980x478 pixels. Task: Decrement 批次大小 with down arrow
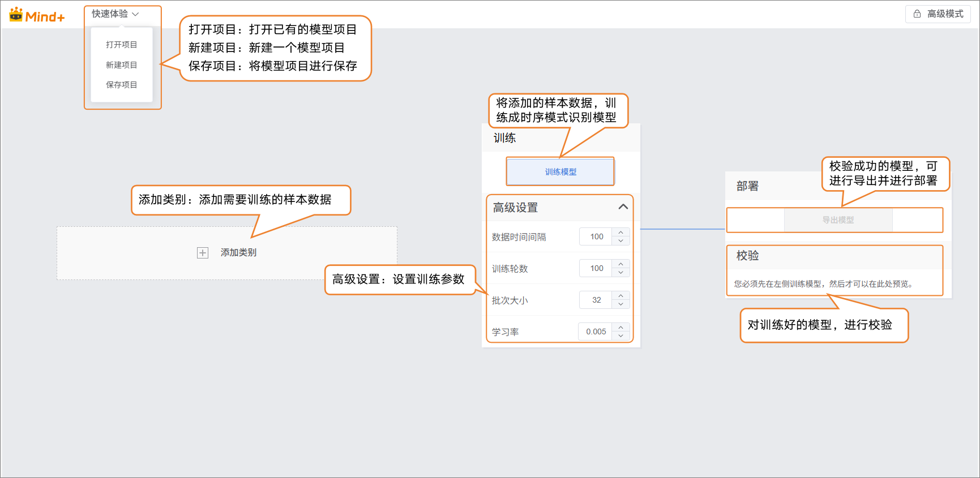click(x=621, y=304)
